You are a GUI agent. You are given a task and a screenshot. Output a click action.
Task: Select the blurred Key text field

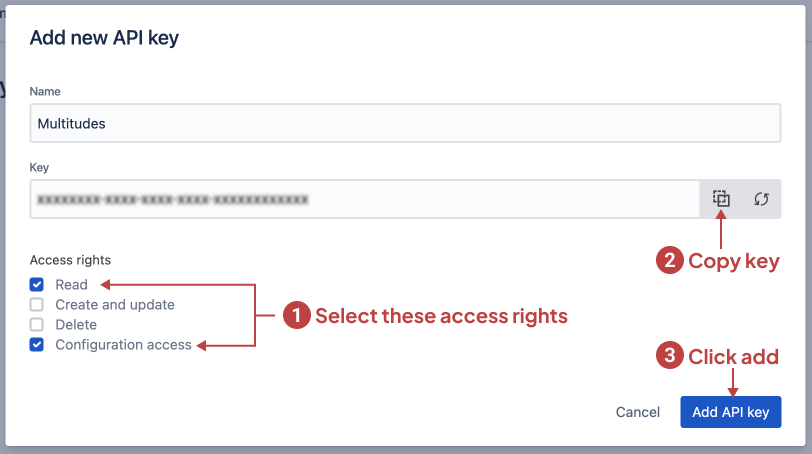pyautogui.click(x=364, y=199)
